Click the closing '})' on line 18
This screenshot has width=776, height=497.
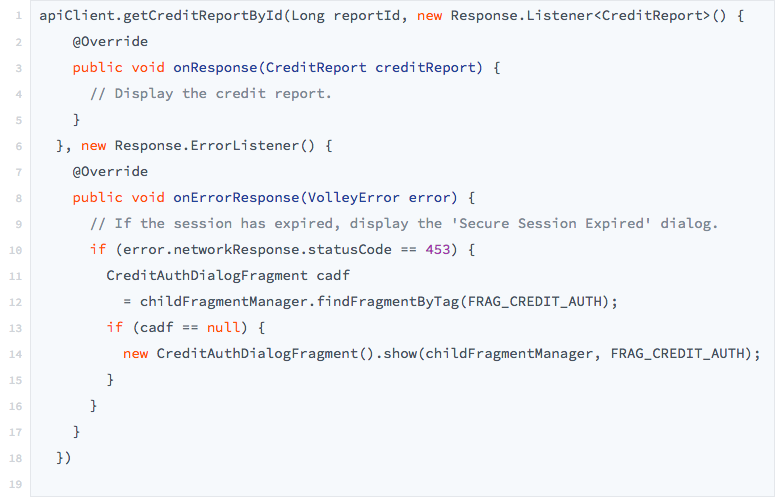pyautogui.click(x=64, y=458)
